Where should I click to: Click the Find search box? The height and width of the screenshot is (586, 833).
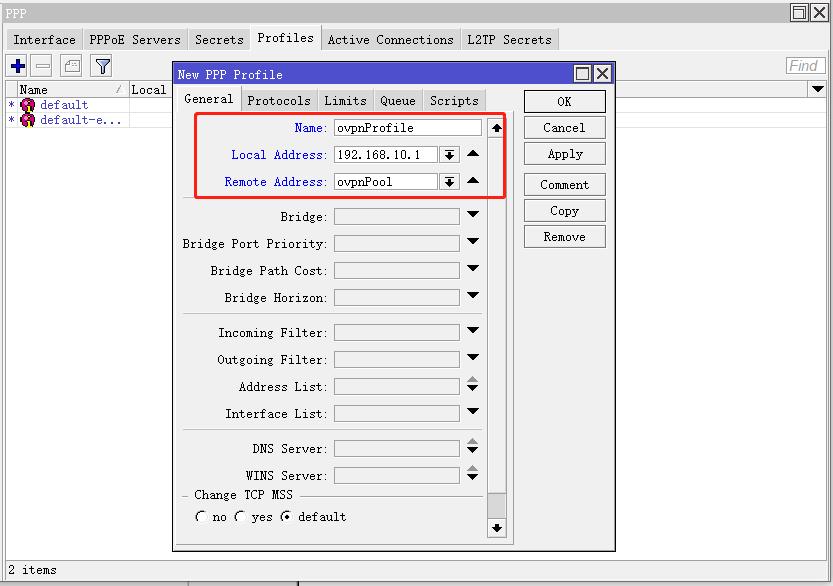804,66
